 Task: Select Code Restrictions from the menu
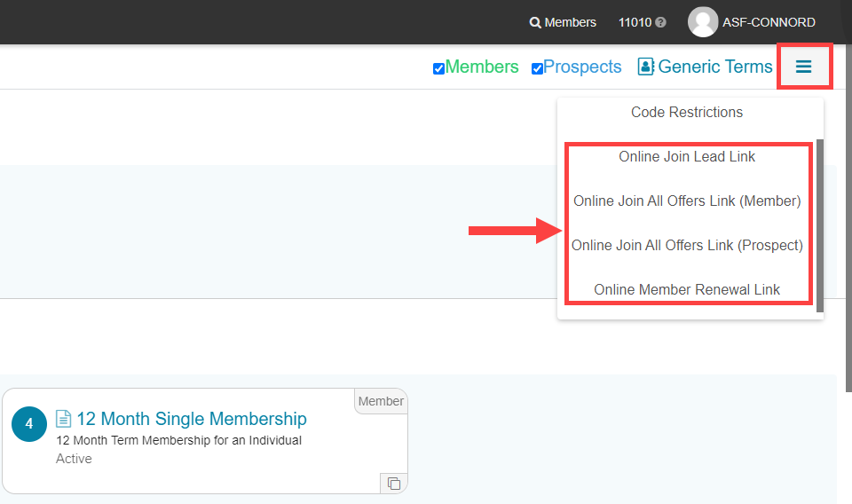[x=687, y=112]
